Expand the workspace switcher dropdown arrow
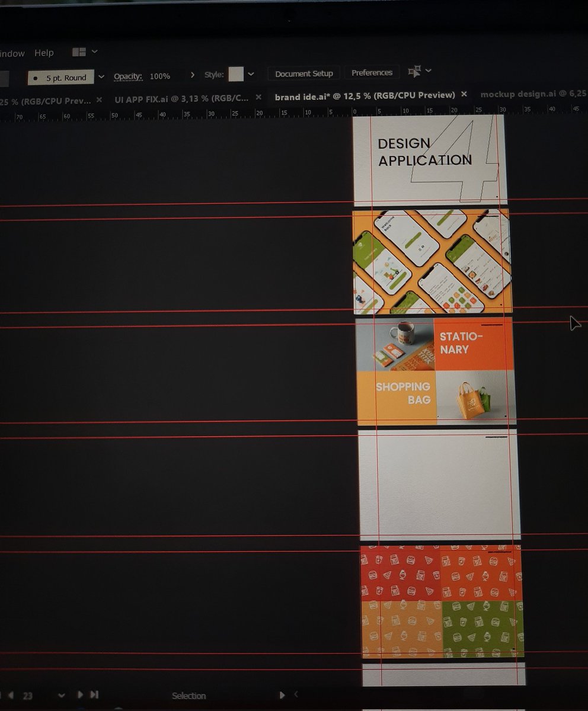 (x=95, y=52)
